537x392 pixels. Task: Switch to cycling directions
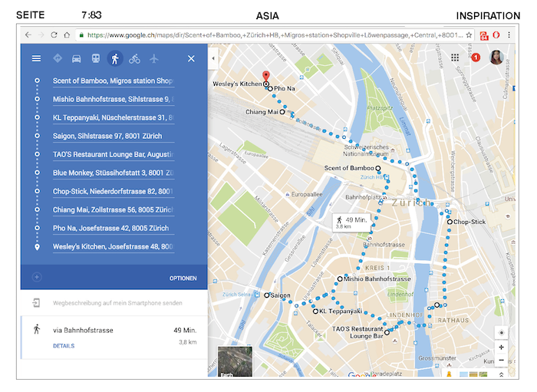point(134,59)
